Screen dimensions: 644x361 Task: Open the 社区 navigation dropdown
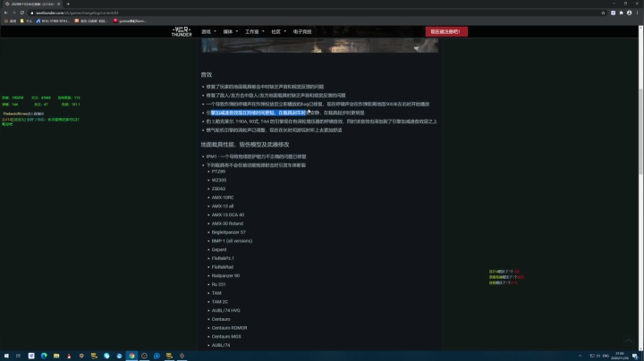pyautogui.click(x=279, y=31)
